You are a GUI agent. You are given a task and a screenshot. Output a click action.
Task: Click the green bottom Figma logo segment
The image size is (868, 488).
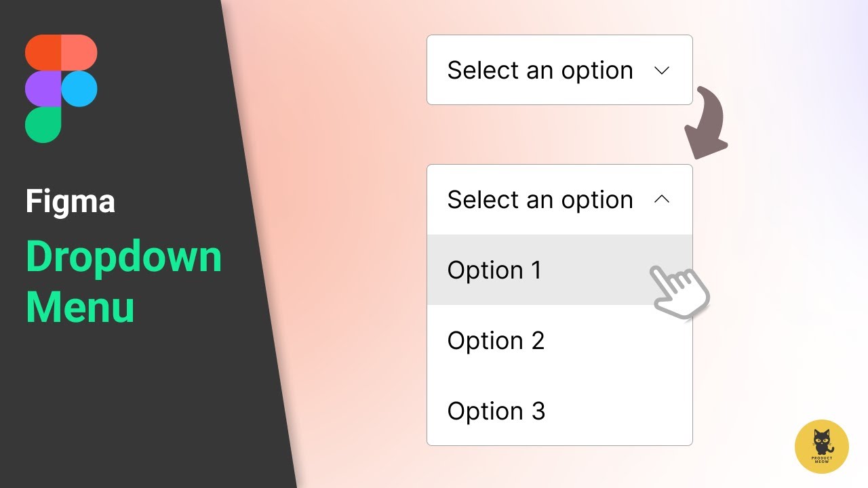[x=43, y=125]
